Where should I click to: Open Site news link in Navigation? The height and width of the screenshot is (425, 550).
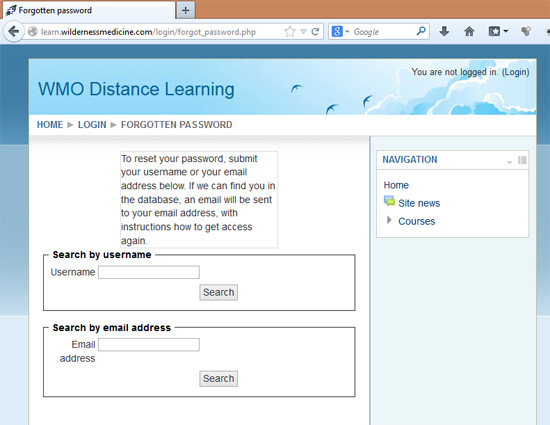[x=419, y=203]
